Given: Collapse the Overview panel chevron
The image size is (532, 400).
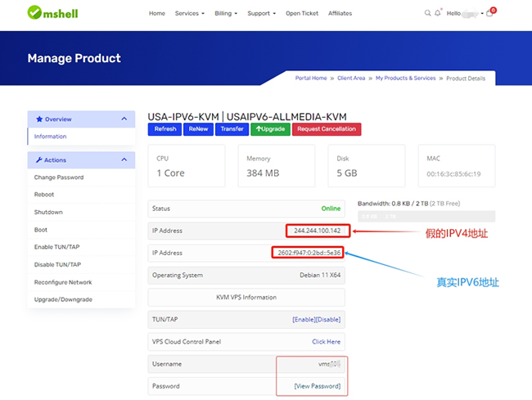Looking at the screenshot, I should click(124, 119).
